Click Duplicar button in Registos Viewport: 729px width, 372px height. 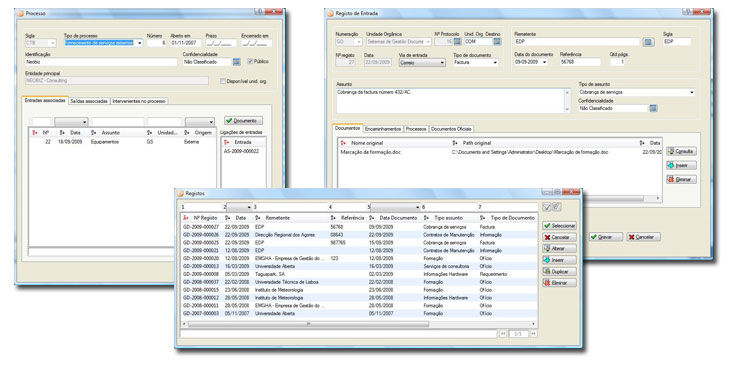559,271
